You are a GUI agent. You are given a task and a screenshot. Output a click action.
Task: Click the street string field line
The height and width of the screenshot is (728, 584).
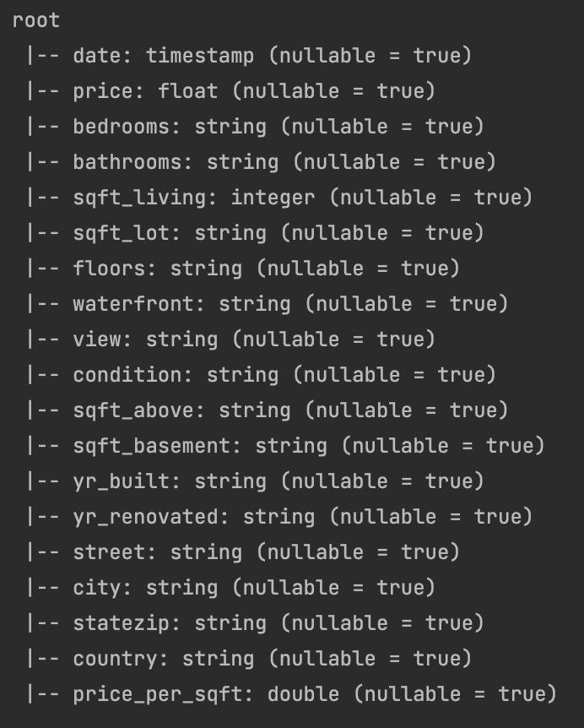tap(244, 552)
